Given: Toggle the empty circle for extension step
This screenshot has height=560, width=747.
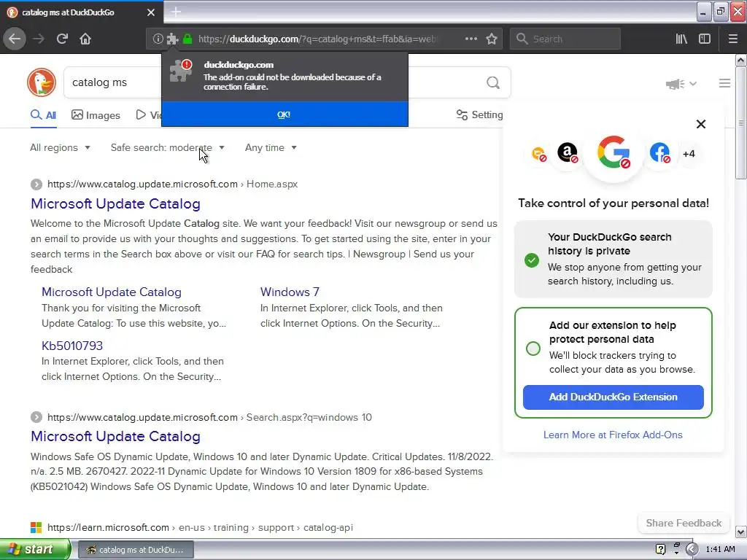Looking at the screenshot, I should click(x=533, y=348).
